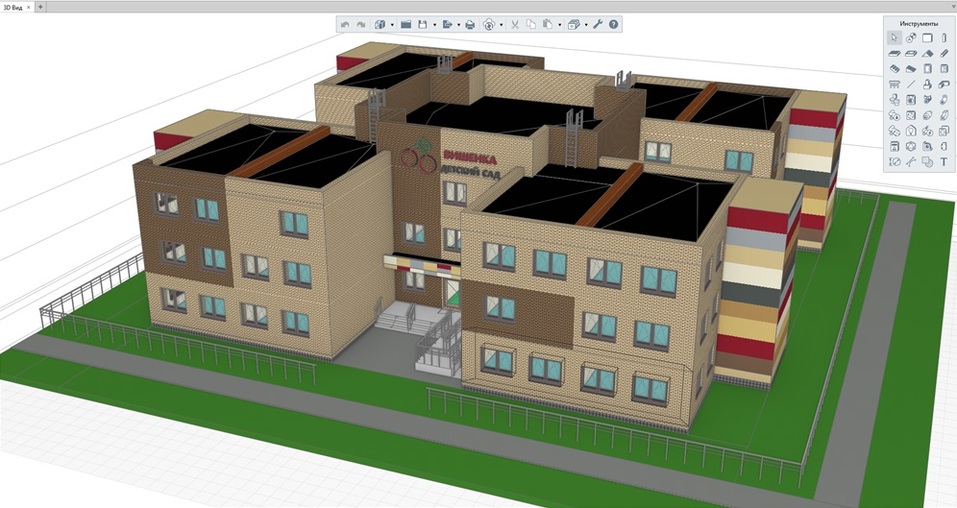Select the Railing tool in Инструменты
The height and width of the screenshot is (508, 957).
click(895, 84)
